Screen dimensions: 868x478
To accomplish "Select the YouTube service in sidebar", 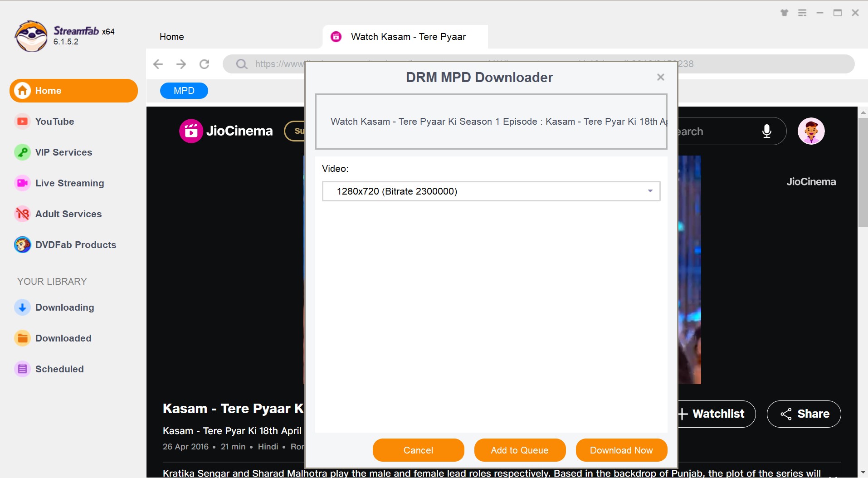I will (54, 121).
